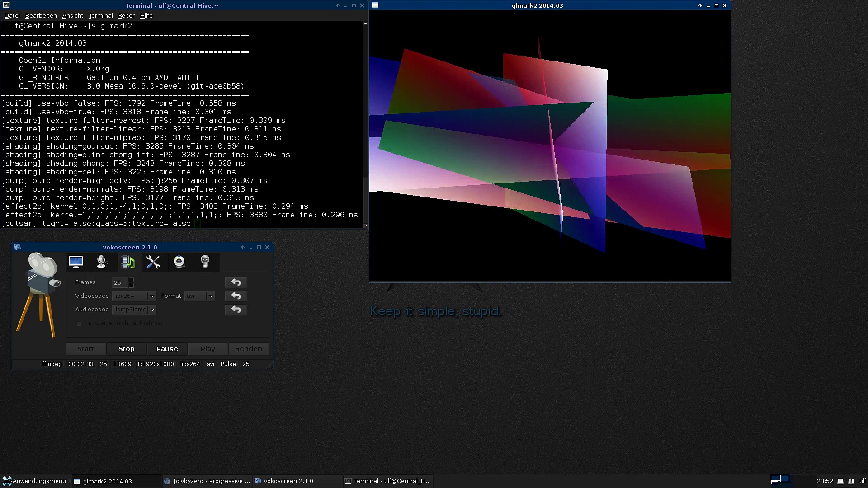Click the tray stop recording icon
Viewport: 868px width, 488px height.
tap(840, 481)
